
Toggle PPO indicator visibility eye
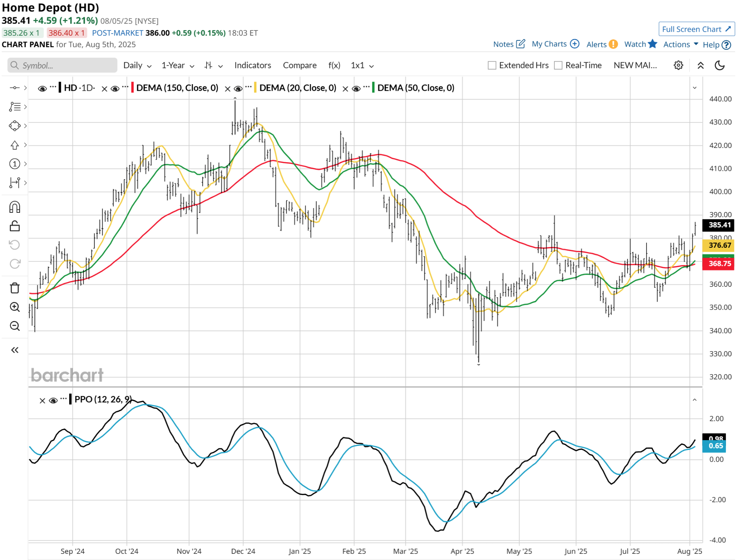click(x=53, y=401)
